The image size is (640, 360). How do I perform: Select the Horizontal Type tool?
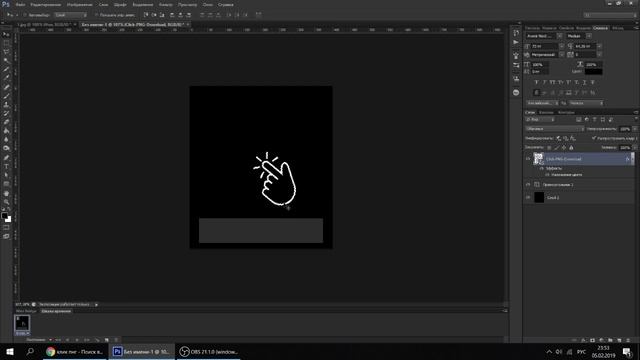[6, 166]
